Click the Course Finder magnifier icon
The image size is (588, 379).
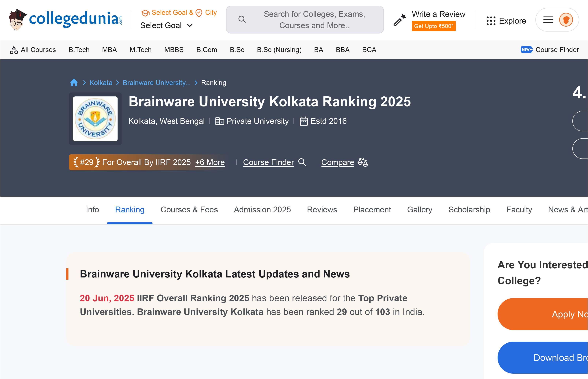(302, 162)
